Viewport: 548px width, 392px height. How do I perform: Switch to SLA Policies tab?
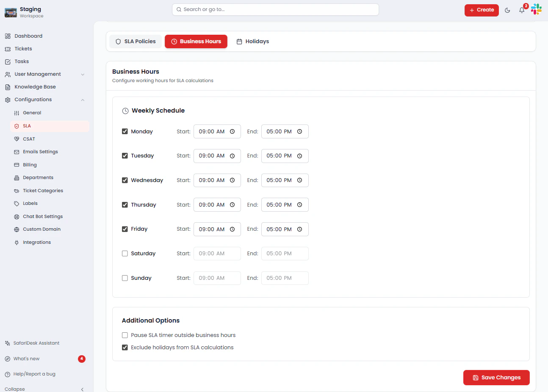tap(136, 41)
